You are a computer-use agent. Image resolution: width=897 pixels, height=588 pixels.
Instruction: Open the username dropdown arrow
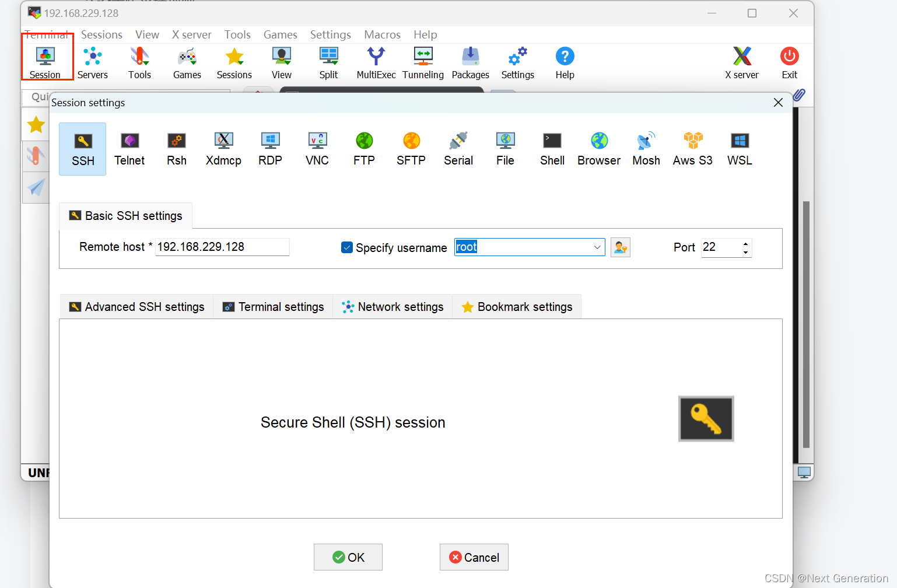point(597,247)
